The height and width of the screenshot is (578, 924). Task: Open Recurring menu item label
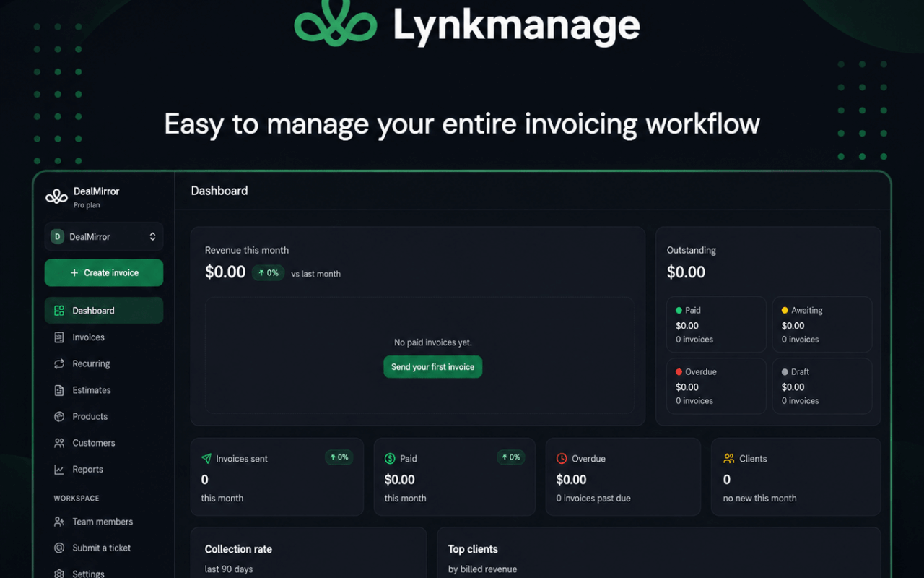91,364
